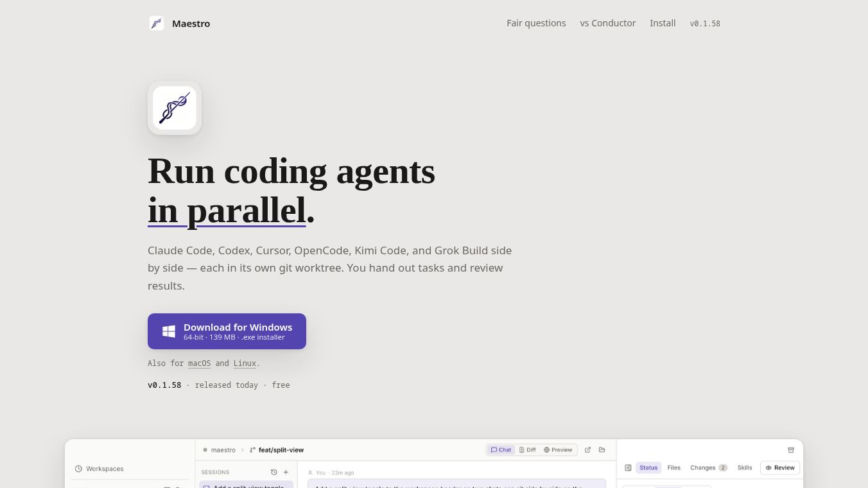The height and width of the screenshot is (488, 868).
Task: Click the SESSIONS section header
Action: click(x=215, y=473)
